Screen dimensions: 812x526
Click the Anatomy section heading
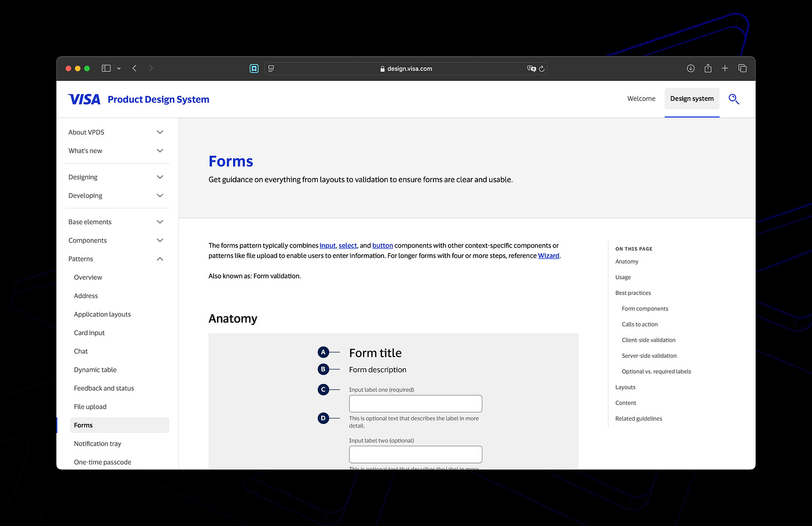click(x=233, y=319)
